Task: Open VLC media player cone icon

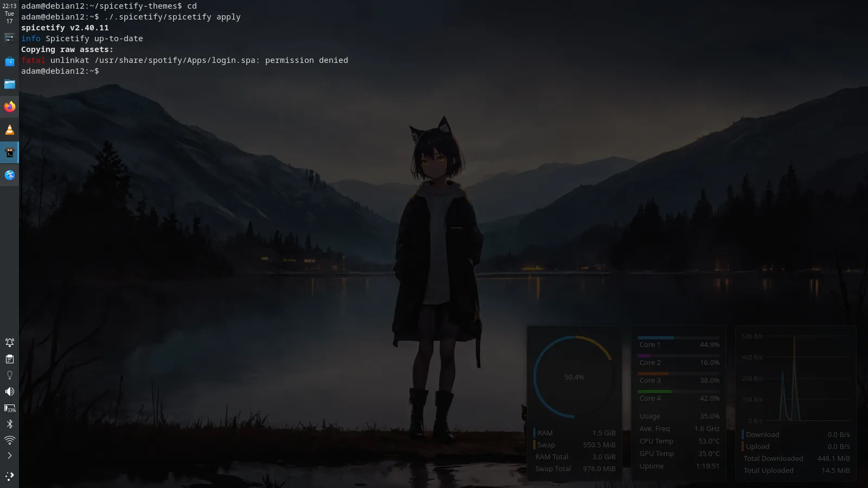Action: coord(9,130)
